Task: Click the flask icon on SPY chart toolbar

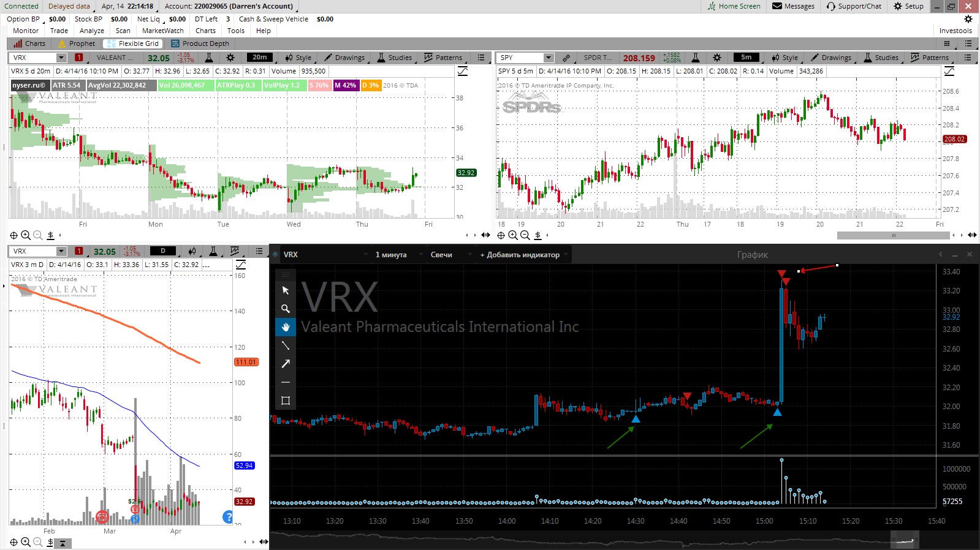Action: pos(696,58)
